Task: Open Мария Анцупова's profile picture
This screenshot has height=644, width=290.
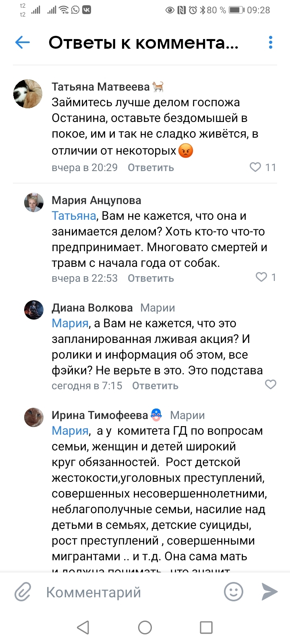Action: coord(34,202)
